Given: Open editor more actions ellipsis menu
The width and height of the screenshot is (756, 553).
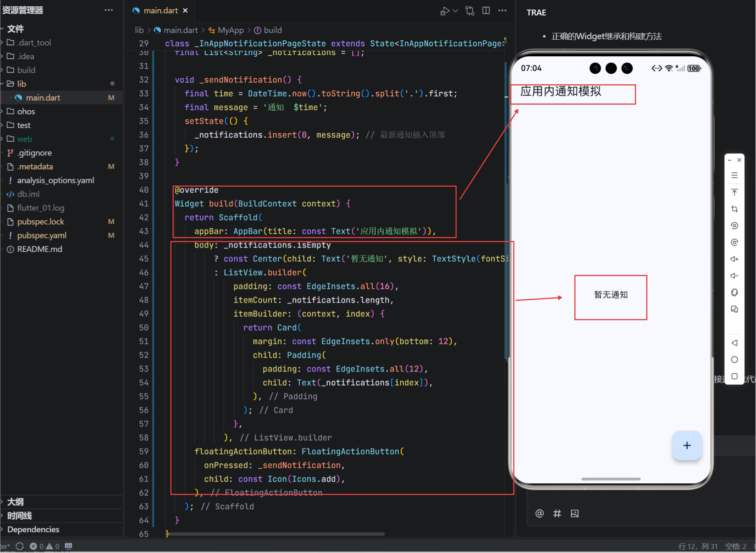Looking at the screenshot, I should point(502,10).
